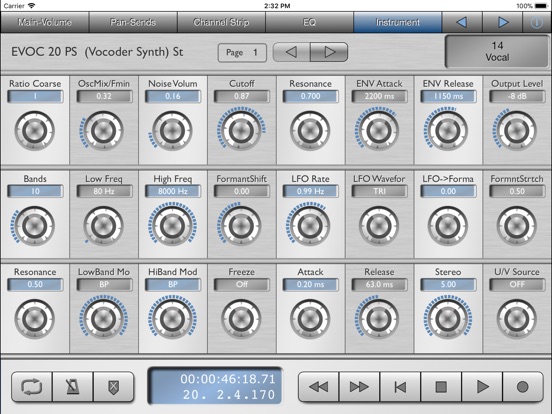The width and height of the screenshot is (552, 414).
Task: Open the Channel Strip tab
Action: (221, 22)
